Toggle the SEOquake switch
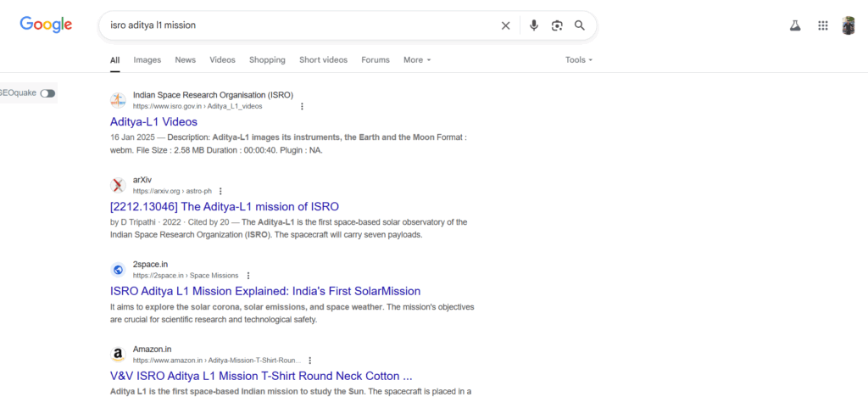The image size is (868, 397). 47,93
